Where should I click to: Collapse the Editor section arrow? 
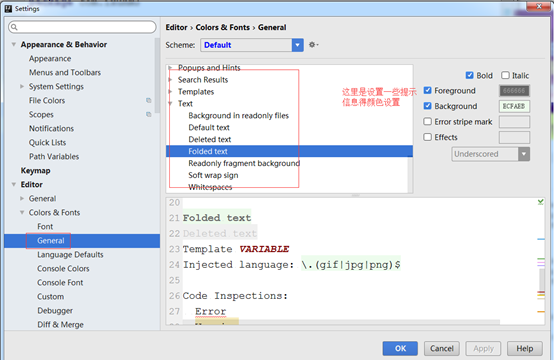coord(14,184)
